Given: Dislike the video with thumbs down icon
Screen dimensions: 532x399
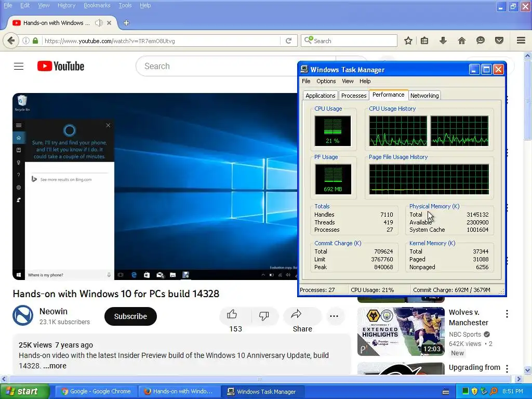Looking at the screenshot, I should pyautogui.click(x=264, y=316).
